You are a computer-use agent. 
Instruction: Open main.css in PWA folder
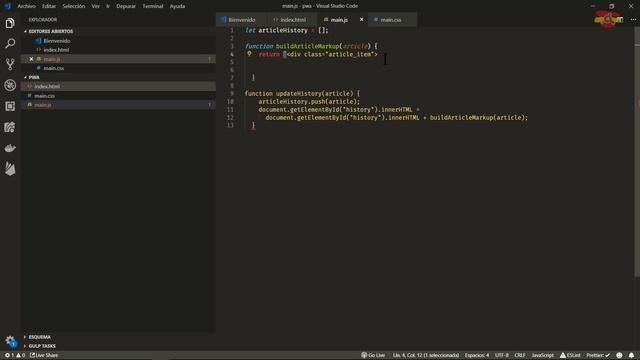click(x=44, y=96)
